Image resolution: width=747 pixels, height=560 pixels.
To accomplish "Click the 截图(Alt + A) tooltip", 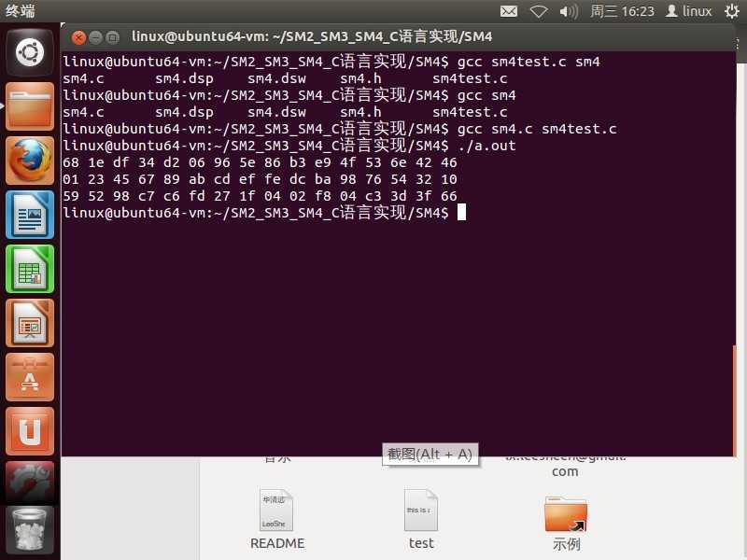I will coord(430,455).
